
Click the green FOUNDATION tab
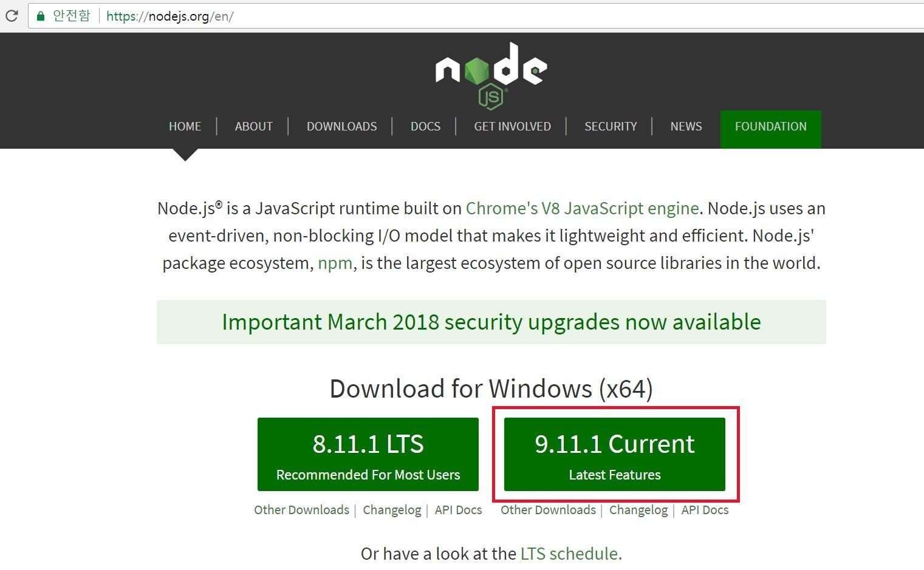pyautogui.click(x=770, y=129)
